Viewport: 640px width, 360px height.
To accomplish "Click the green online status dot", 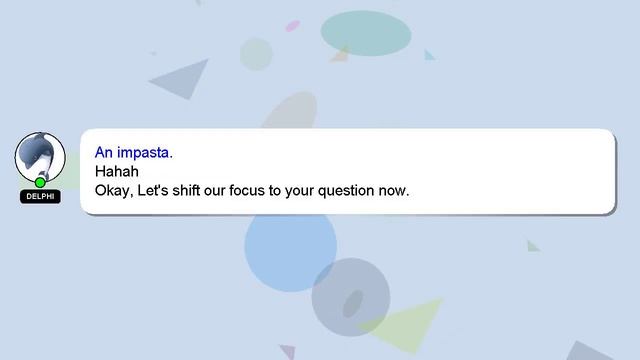I will pyautogui.click(x=40, y=182).
